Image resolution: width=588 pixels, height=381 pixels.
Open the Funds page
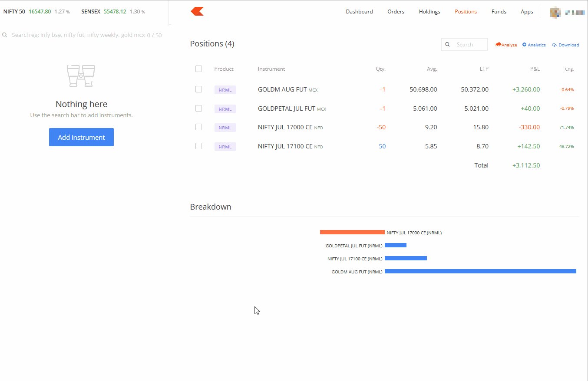pos(499,12)
